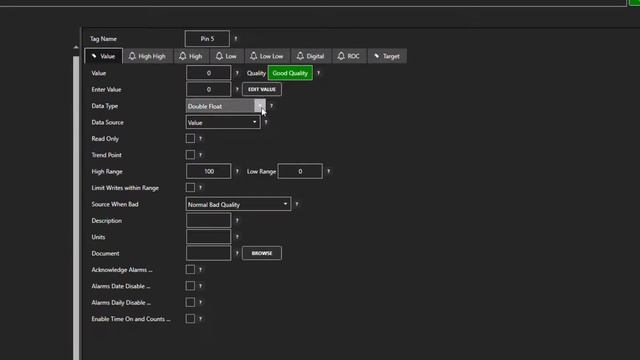Open help icon beside Document field
640x360 pixels.
pos(237,253)
